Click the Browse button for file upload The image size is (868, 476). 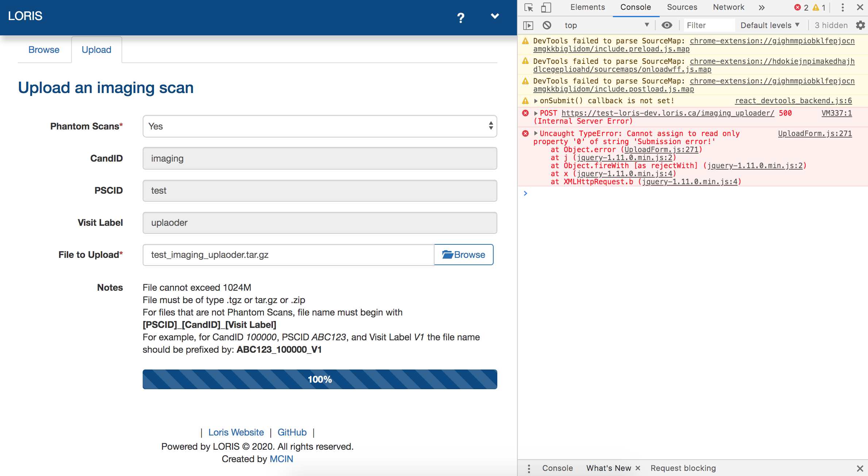pos(463,255)
